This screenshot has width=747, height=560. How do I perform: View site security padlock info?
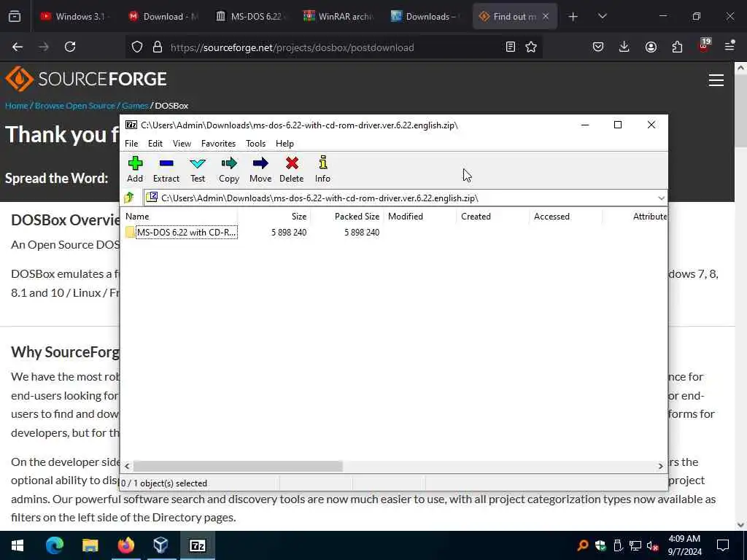click(x=158, y=47)
